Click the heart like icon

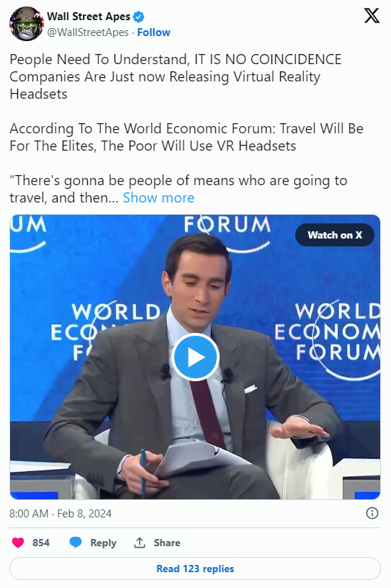pos(18,543)
